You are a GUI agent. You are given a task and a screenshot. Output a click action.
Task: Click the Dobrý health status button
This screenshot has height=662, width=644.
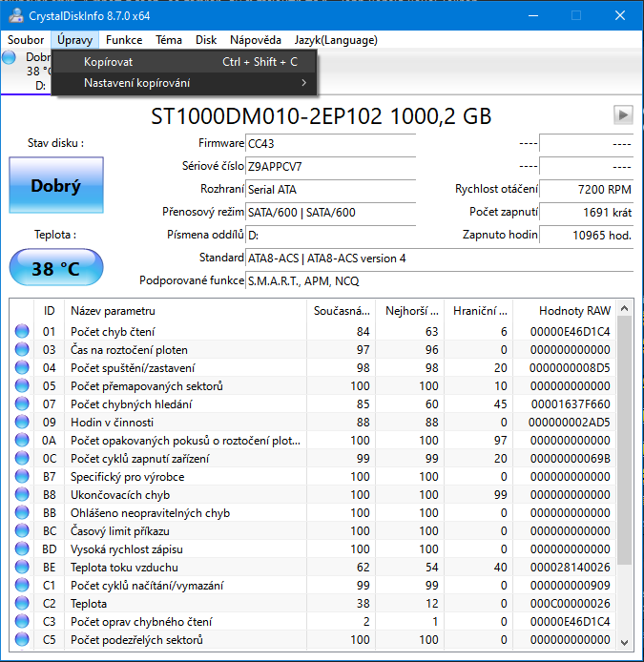[x=55, y=186]
